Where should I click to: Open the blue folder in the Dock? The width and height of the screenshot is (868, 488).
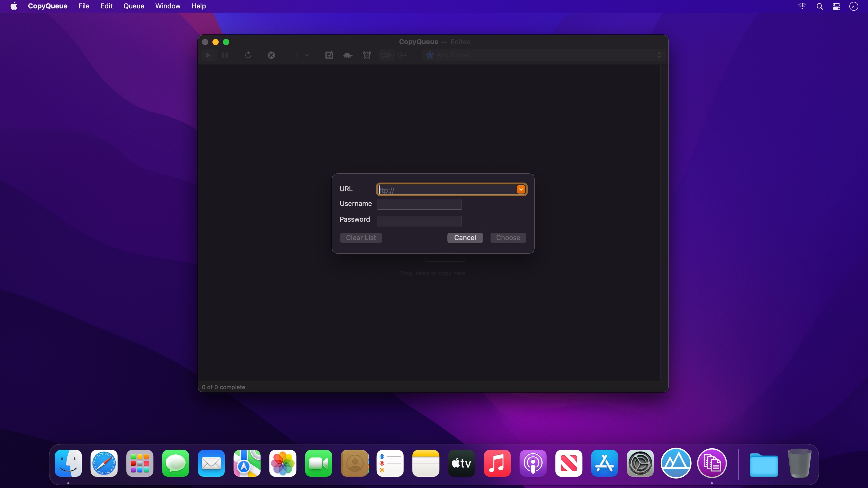point(764,465)
